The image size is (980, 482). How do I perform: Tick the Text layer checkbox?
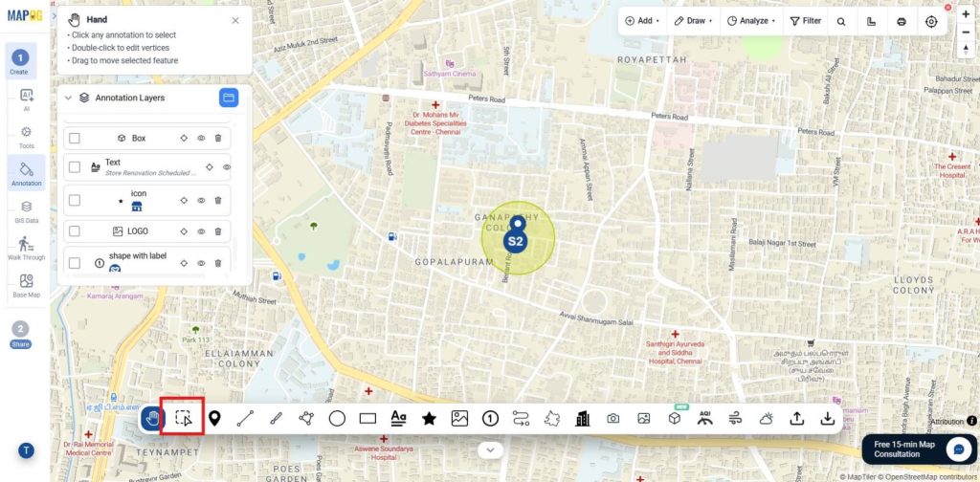click(75, 167)
